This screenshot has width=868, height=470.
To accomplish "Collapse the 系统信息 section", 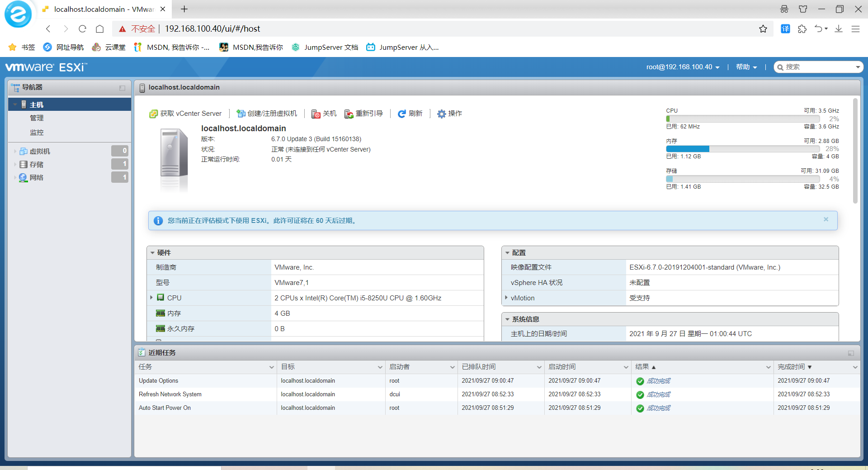I will [507, 319].
